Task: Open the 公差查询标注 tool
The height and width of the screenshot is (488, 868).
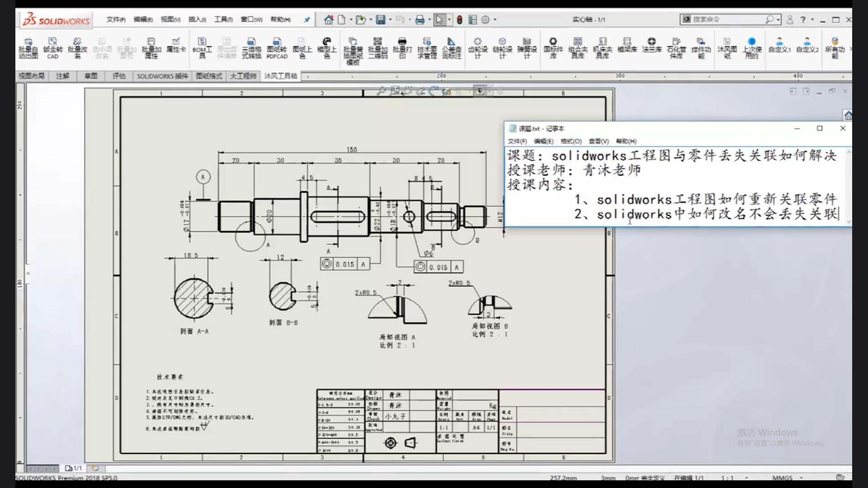Action: [451, 48]
